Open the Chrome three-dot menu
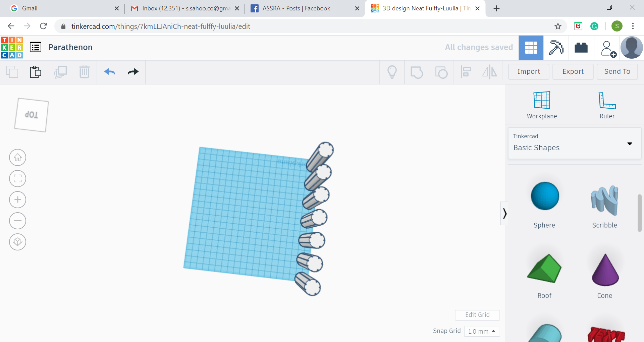 [x=633, y=26]
